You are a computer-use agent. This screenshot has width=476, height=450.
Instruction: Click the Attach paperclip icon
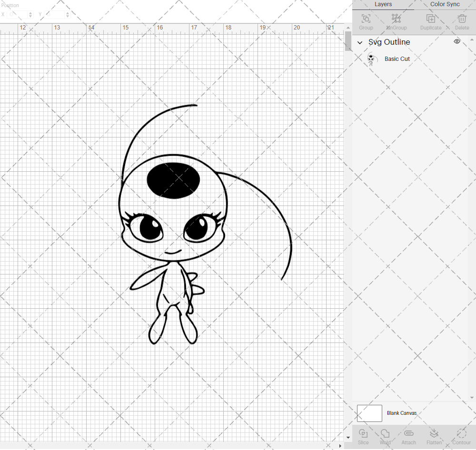click(408, 436)
